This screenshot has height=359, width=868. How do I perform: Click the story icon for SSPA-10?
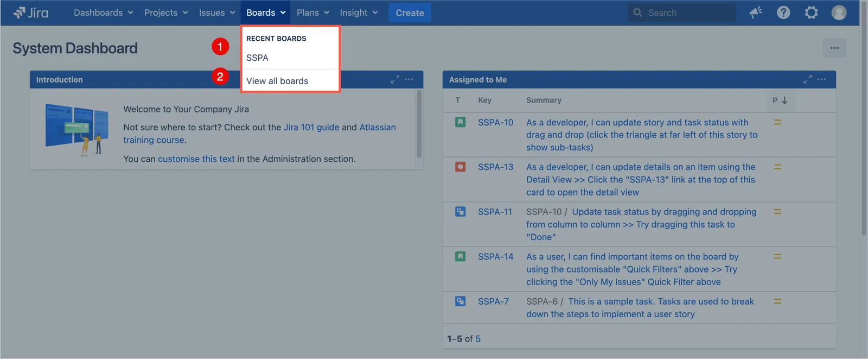(x=460, y=122)
